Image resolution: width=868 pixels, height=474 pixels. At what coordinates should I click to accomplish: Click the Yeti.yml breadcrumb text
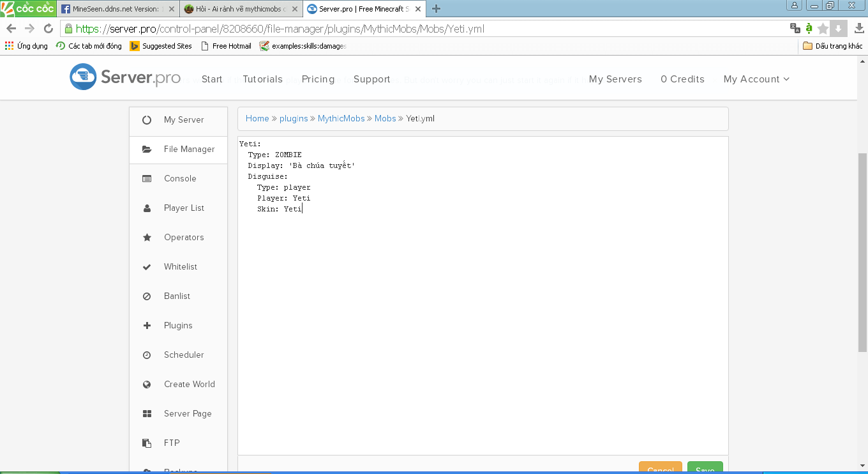tap(421, 119)
